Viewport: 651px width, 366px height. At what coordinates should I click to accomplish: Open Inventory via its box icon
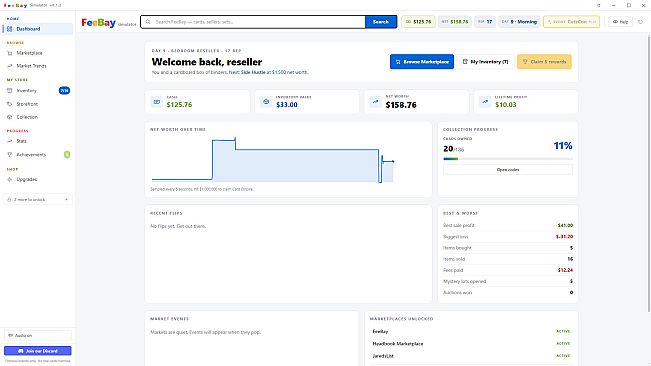[10, 90]
